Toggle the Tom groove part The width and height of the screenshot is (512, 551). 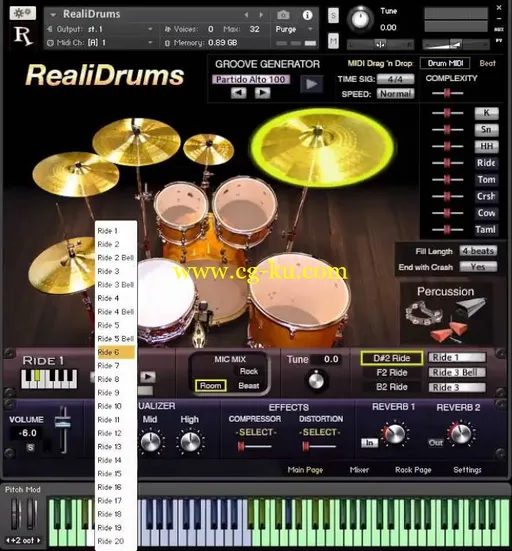point(486,180)
